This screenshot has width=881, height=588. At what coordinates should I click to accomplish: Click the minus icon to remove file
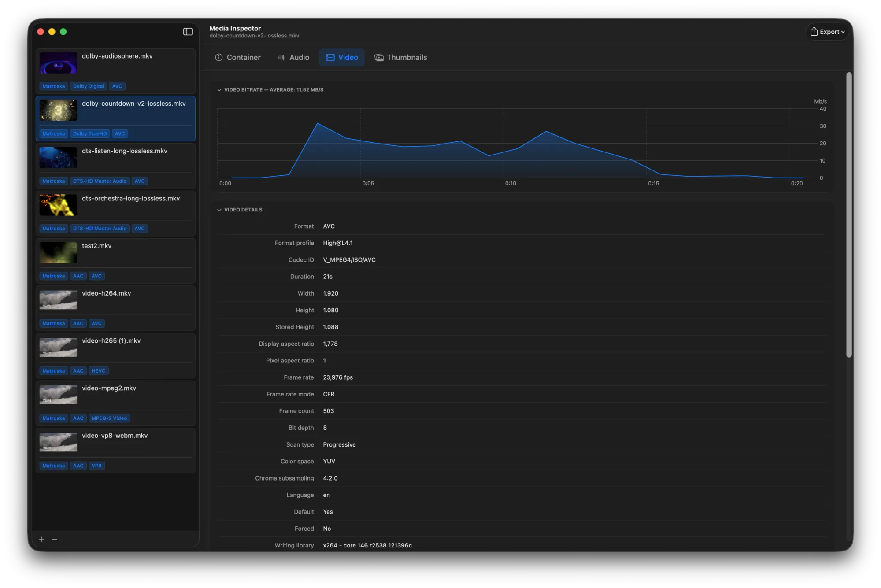55,539
